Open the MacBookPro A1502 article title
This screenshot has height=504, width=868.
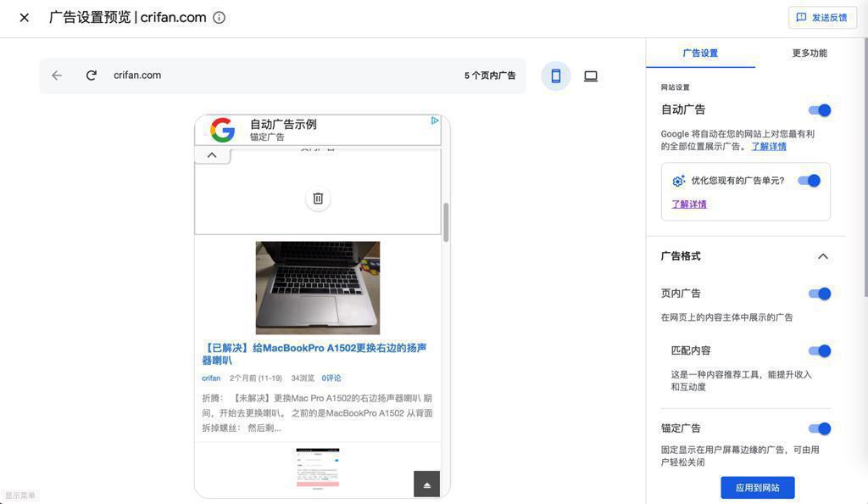[x=314, y=354]
